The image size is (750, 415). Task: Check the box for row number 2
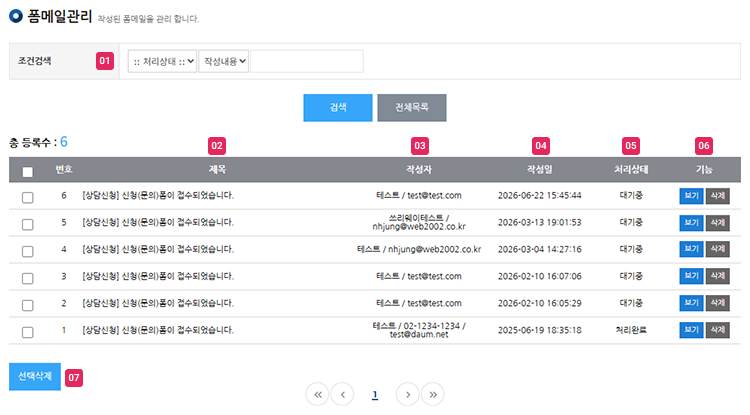point(28,305)
